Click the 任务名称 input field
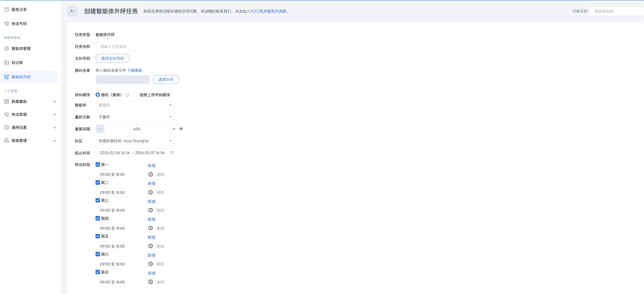This screenshot has width=644, height=294. pos(136,46)
